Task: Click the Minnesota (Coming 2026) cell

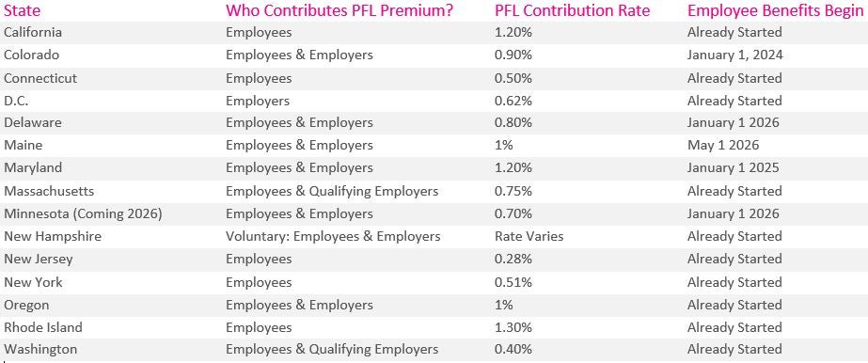Action: 83,213
